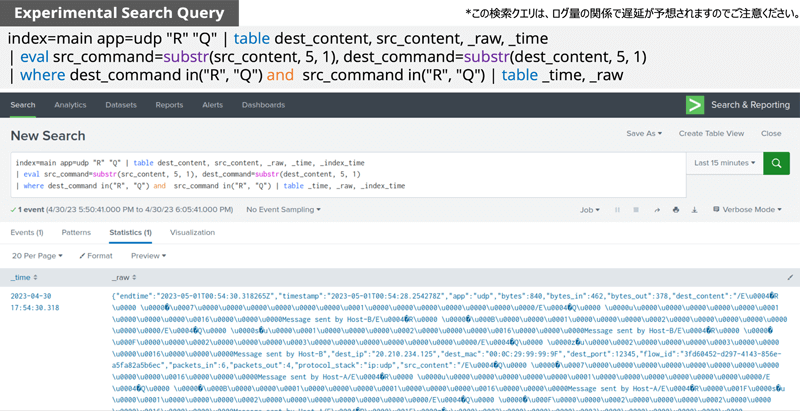Screen dimensions: 800x411
Task: Switch to the Events (1) tab
Action: (x=27, y=233)
